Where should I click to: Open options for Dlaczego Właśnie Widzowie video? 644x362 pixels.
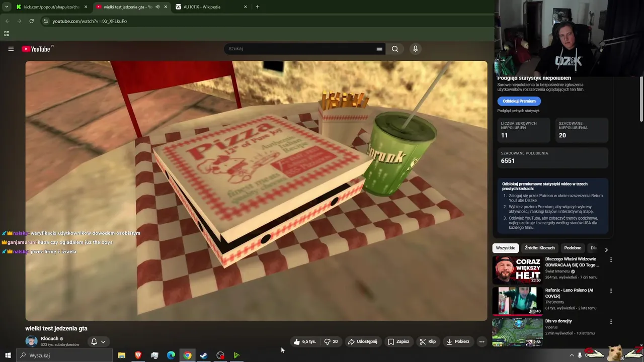pyautogui.click(x=611, y=260)
